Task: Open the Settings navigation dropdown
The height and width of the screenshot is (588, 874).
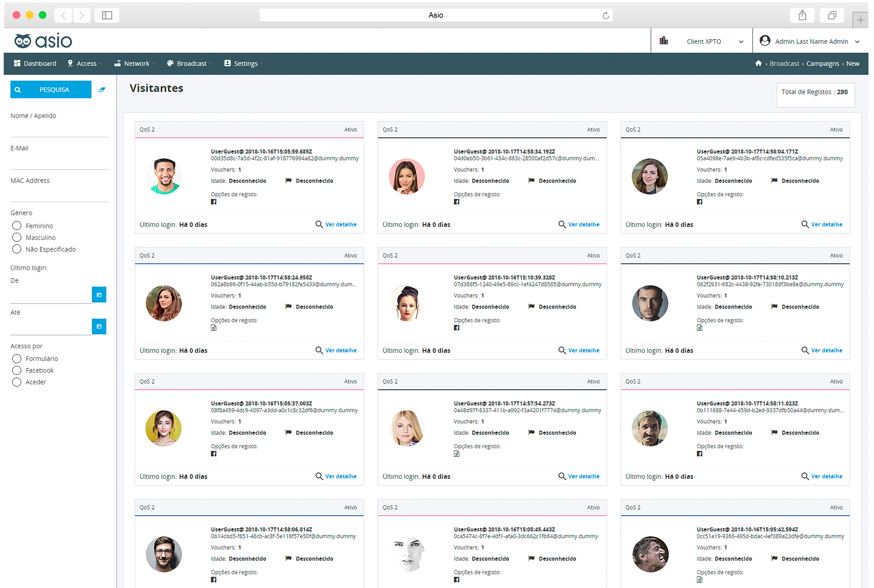Action: [x=244, y=63]
